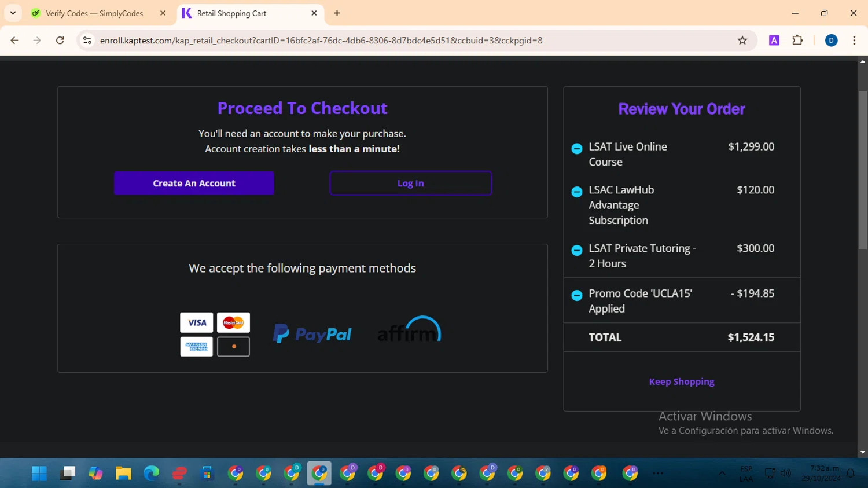Click the Affirm logo

(409, 329)
